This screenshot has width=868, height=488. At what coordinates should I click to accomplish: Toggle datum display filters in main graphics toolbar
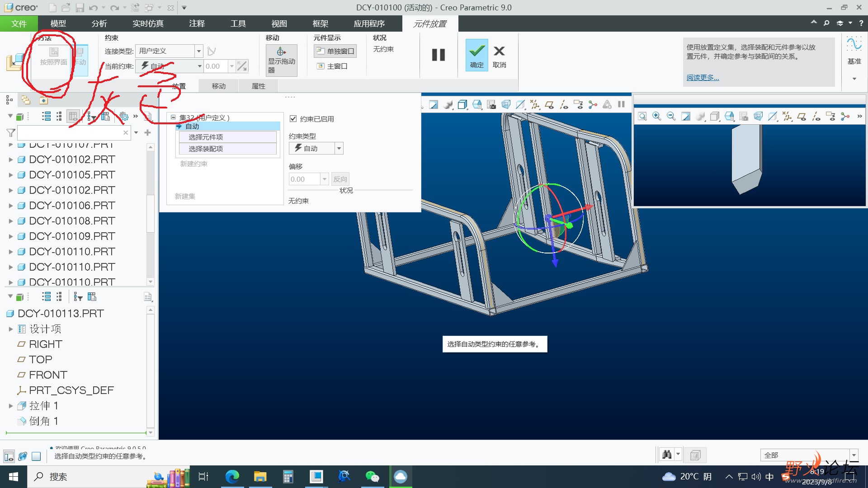pos(535,104)
